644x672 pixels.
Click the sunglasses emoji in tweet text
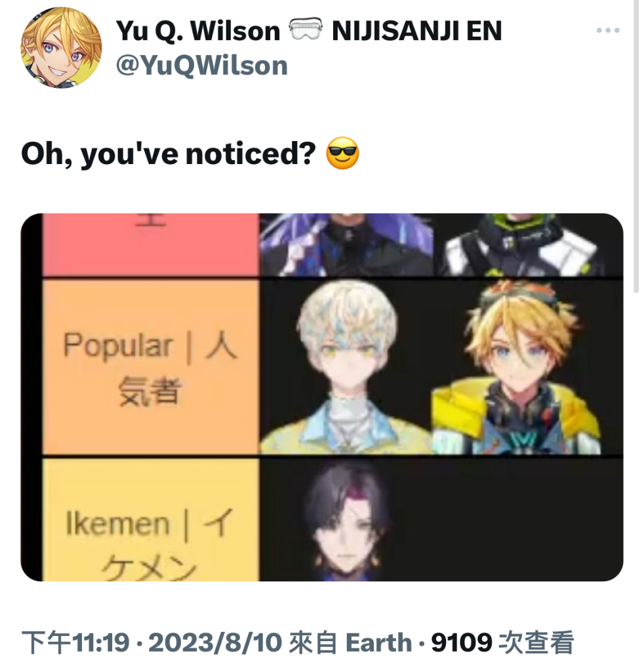pos(342,154)
